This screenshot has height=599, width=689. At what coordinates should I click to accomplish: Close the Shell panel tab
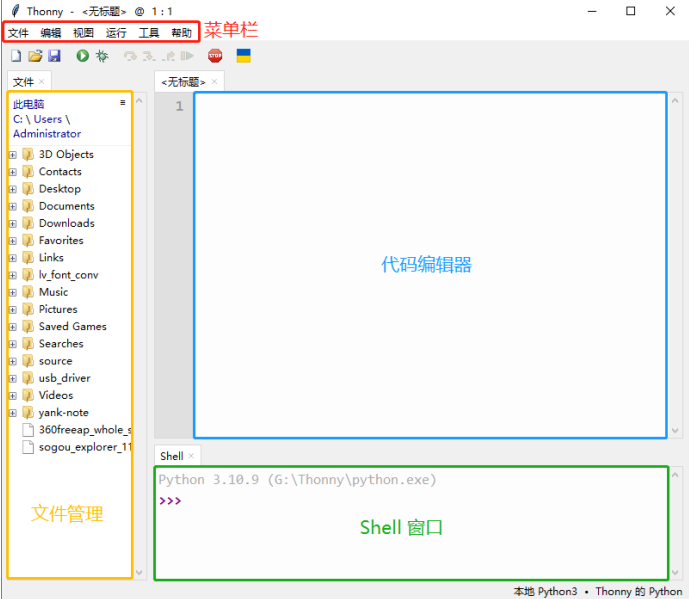pos(191,456)
